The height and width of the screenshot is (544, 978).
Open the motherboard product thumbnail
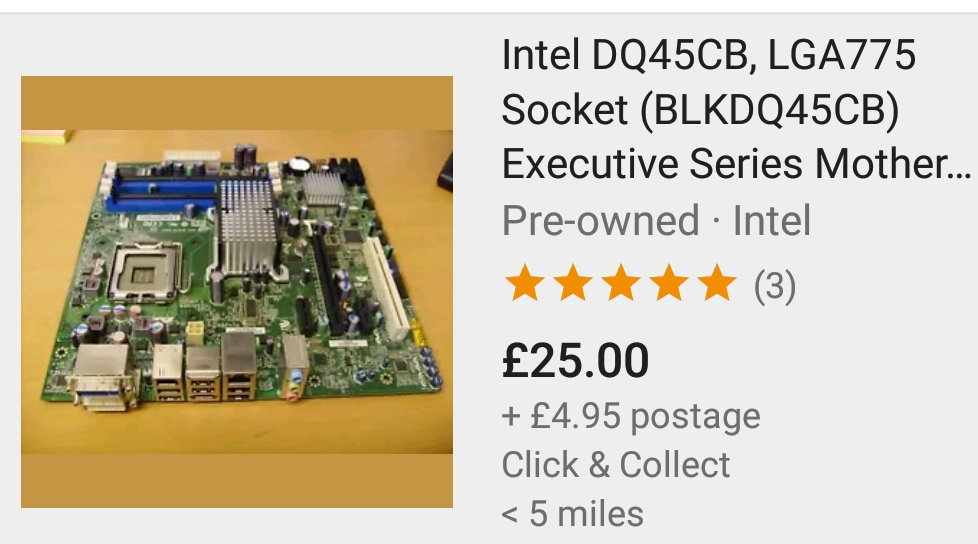237,291
